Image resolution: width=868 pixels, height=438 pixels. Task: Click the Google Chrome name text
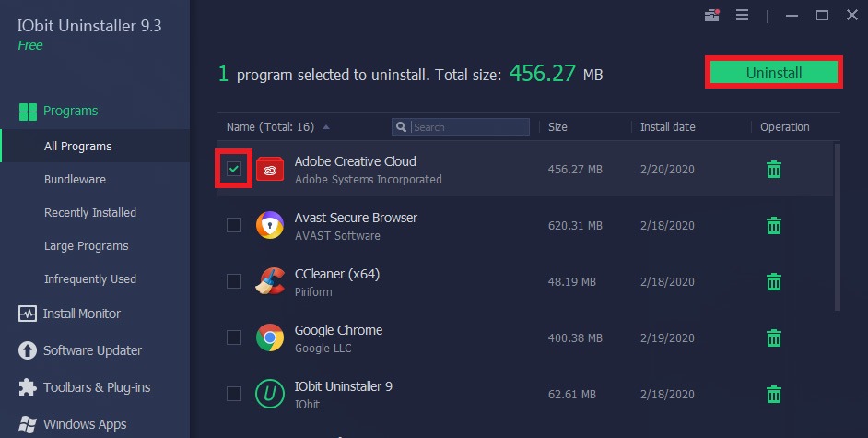point(338,330)
